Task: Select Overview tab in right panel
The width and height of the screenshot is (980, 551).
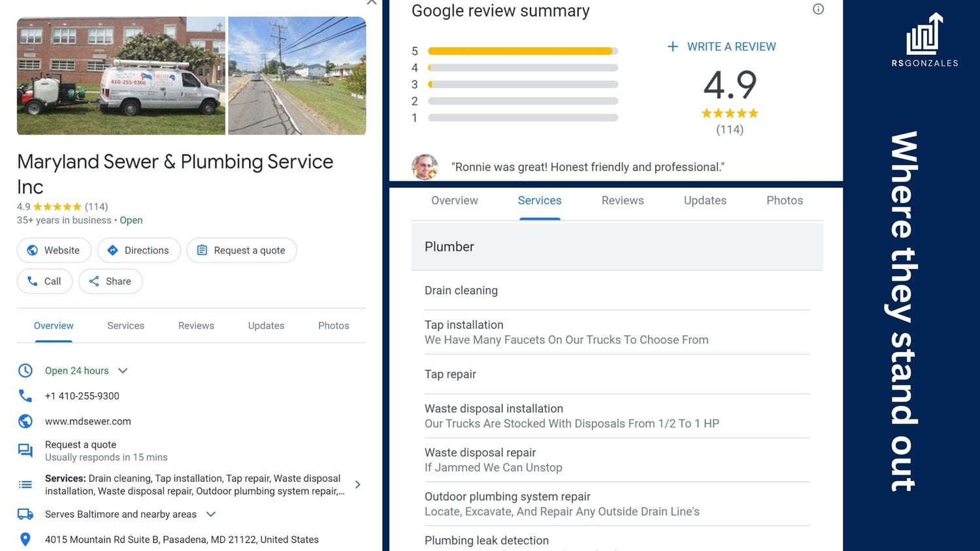Action: point(455,200)
